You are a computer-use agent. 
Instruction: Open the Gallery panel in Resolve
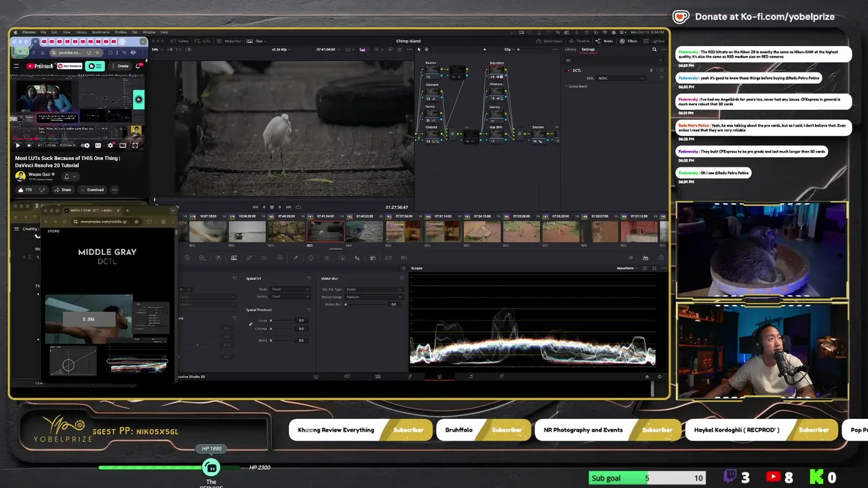pos(180,41)
